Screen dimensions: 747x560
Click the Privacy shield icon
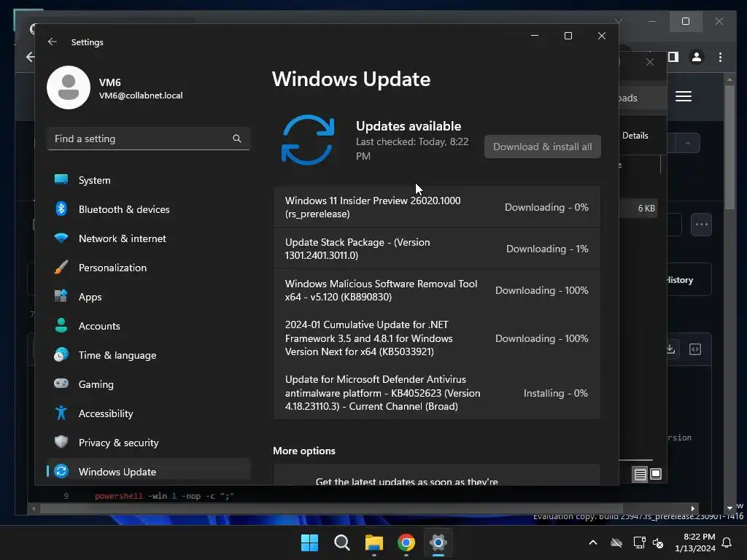(x=61, y=442)
